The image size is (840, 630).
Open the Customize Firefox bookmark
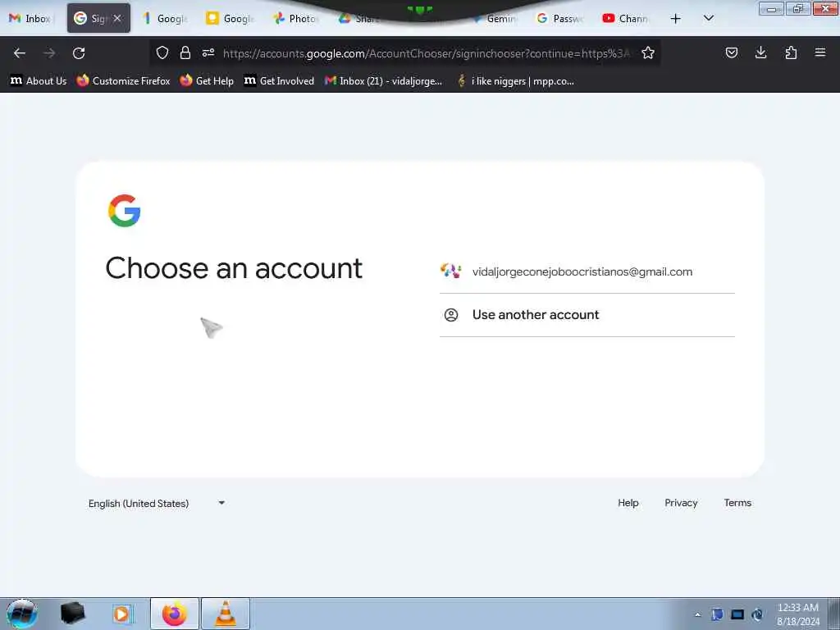[123, 81]
